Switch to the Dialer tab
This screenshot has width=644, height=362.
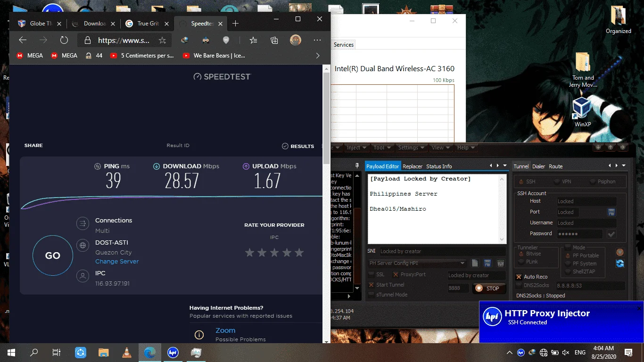539,166
